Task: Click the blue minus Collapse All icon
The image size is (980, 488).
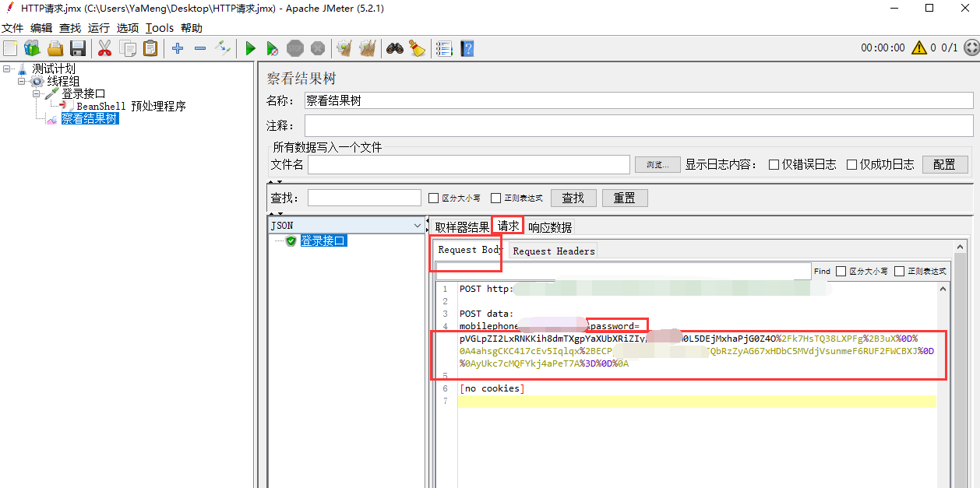Action: point(200,48)
